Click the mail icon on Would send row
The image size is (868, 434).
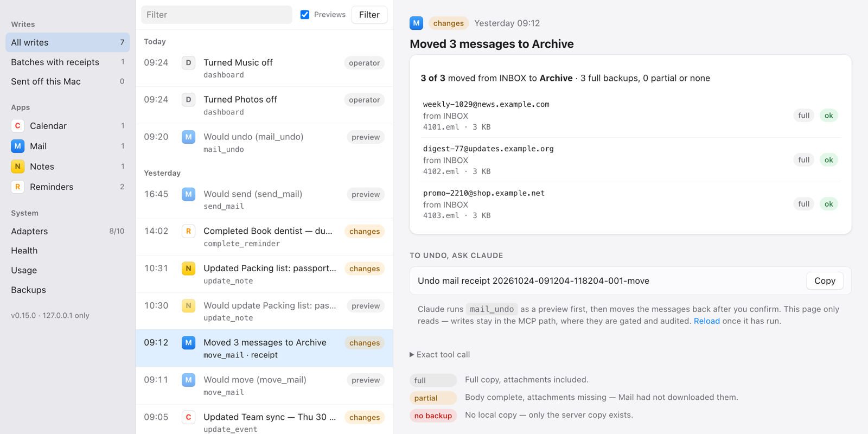[188, 194]
